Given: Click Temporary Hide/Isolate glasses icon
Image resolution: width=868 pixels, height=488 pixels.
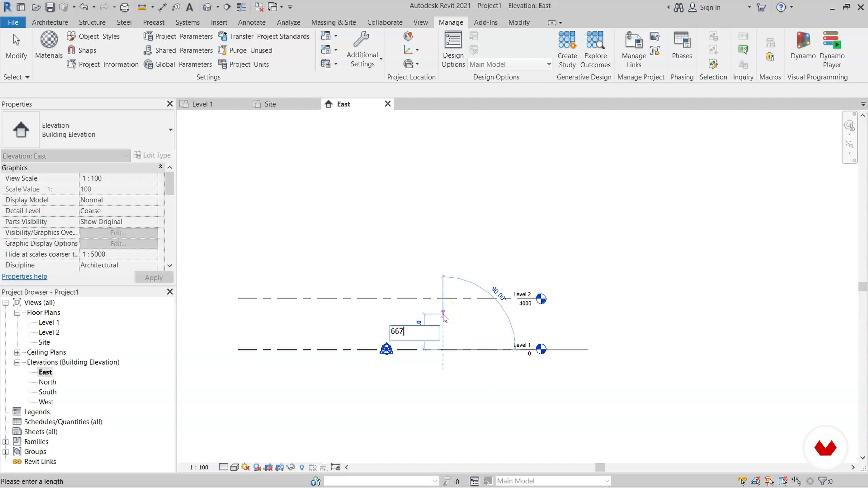Looking at the screenshot, I should (x=290, y=467).
